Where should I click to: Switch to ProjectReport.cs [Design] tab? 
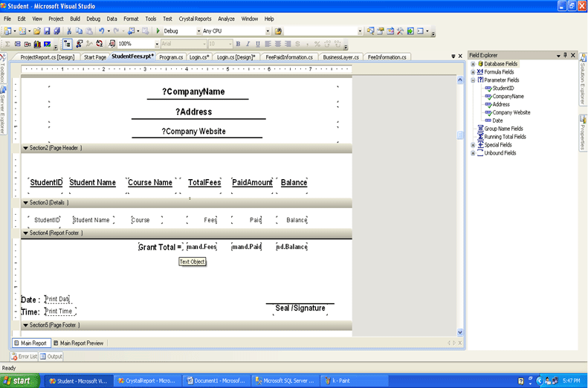[x=48, y=57]
